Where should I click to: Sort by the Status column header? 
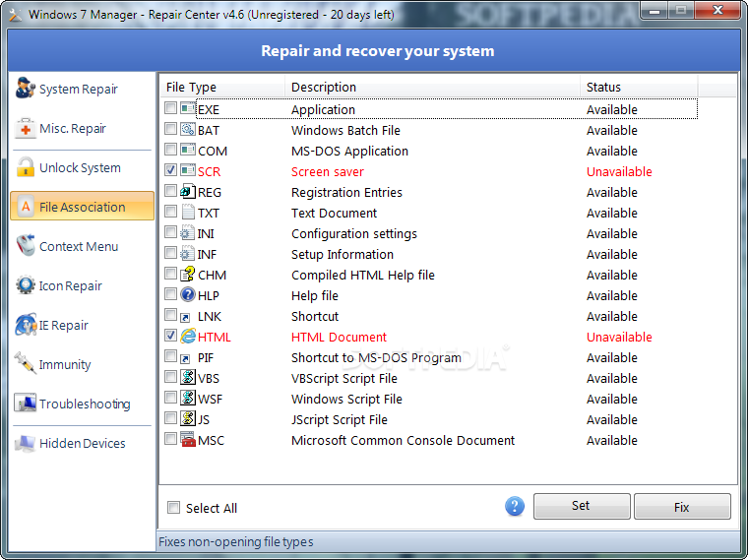[639, 87]
